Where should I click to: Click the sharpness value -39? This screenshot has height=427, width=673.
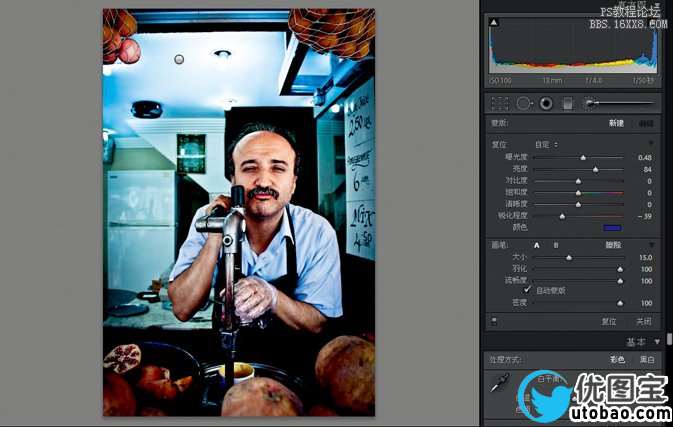pos(645,216)
